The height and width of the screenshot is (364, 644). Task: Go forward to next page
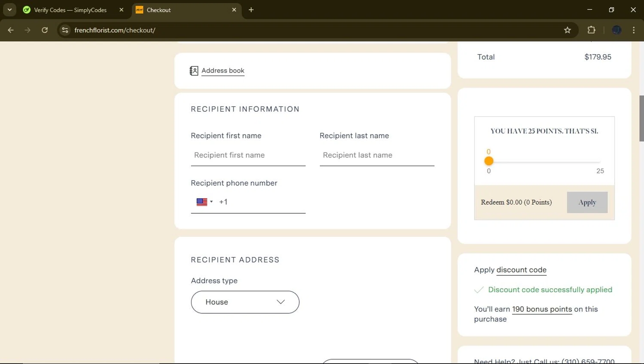point(28,30)
